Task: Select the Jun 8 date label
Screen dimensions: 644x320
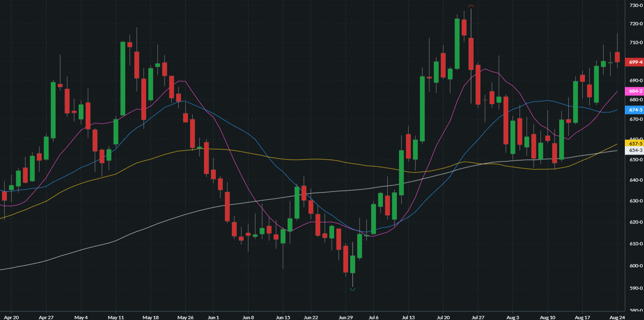Action: pos(248,317)
